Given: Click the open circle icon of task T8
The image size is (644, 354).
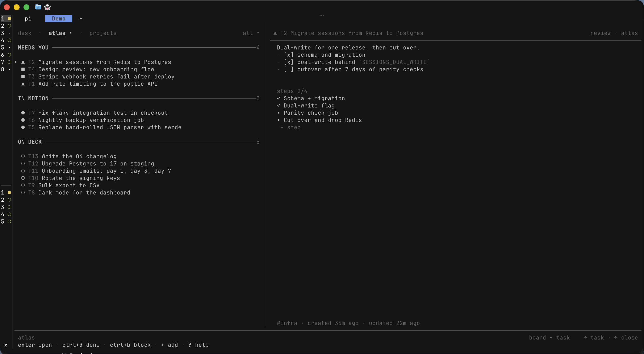Looking at the screenshot, I should pyautogui.click(x=23, y=193).
